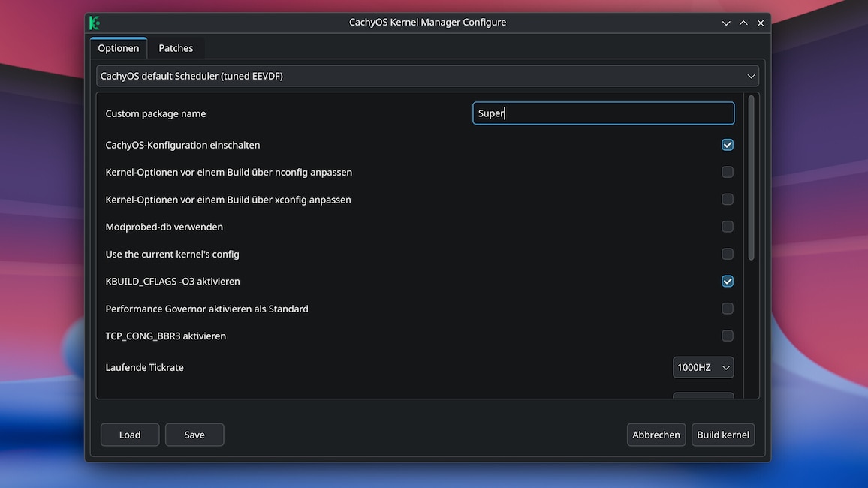Image resolution: width=868 pixels, height=488 pixels.
Task: Click the 'Custom package name' label
Action: coord(155,113)
